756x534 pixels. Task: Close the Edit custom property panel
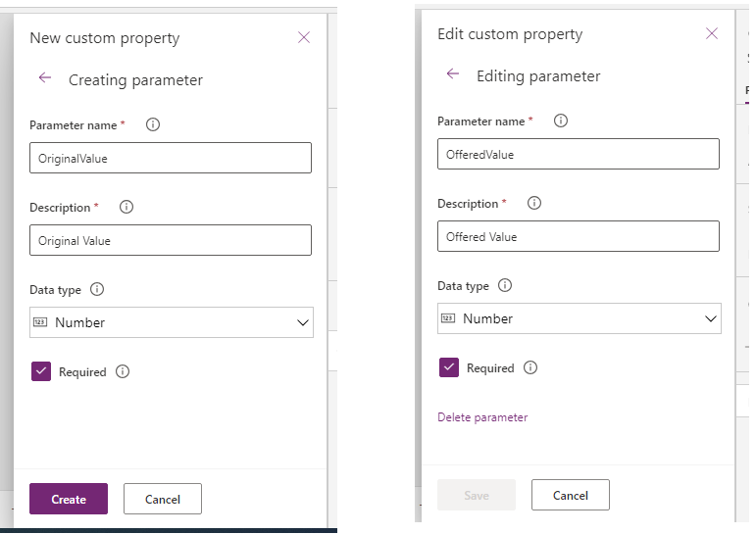click(712, 34)
